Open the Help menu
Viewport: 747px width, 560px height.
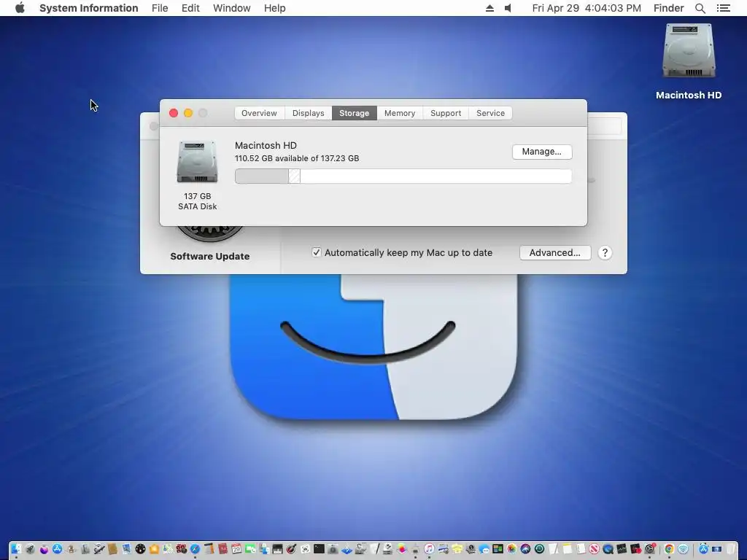click(x=274, y=8)
